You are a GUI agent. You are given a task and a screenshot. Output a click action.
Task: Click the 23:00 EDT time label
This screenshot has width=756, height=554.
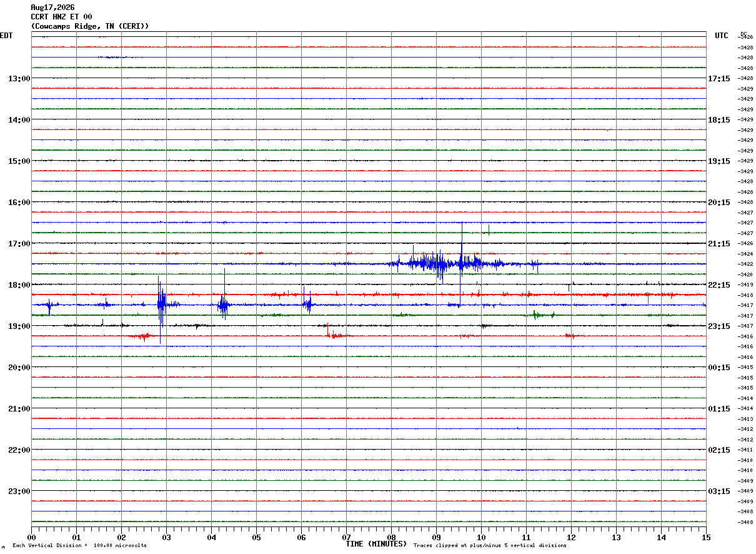coord(19,491)
